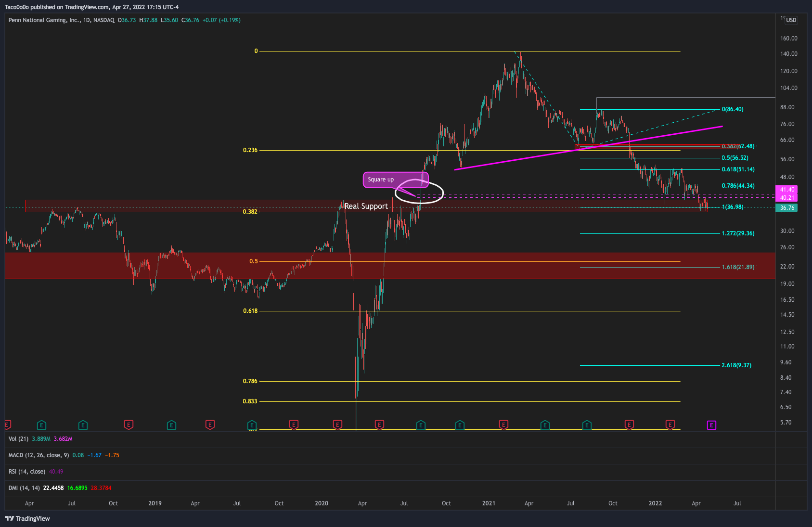Click the '2019' time axis label
This screenshot has width=812, height=527.
coord(155,503)
